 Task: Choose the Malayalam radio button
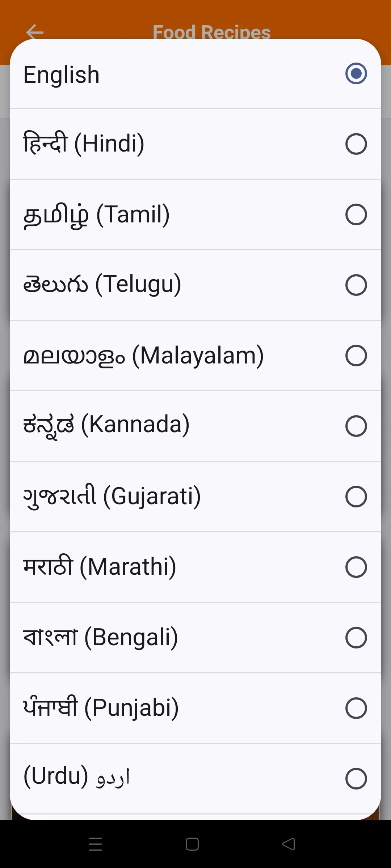point(356,356)
